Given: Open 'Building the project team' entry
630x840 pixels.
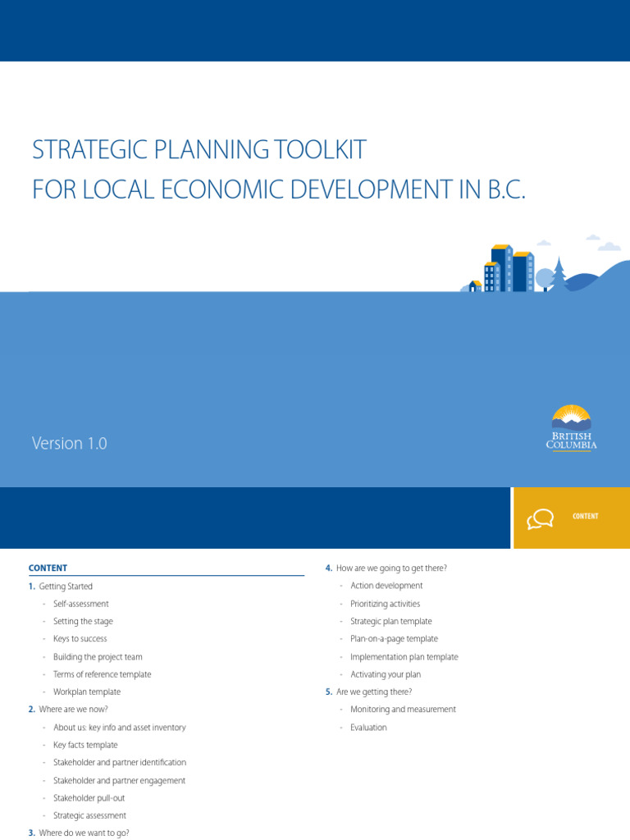Looking at the screenshot, I should (x=98, y=657).
